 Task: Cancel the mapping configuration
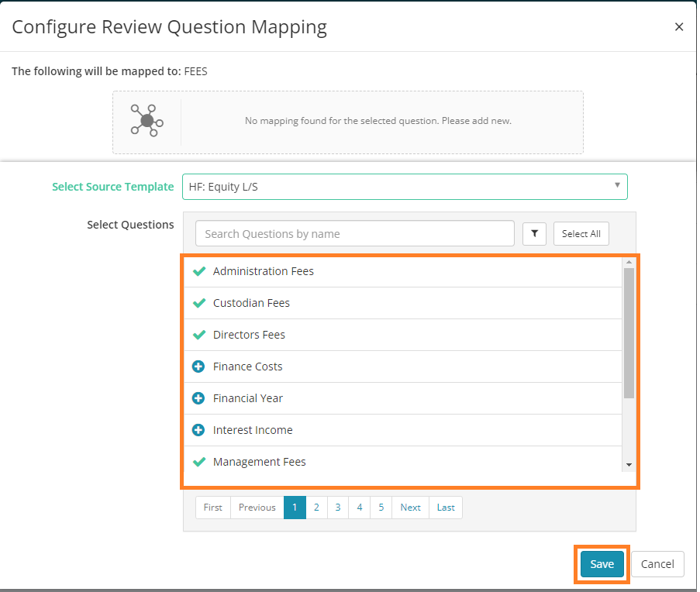[657, 564]
